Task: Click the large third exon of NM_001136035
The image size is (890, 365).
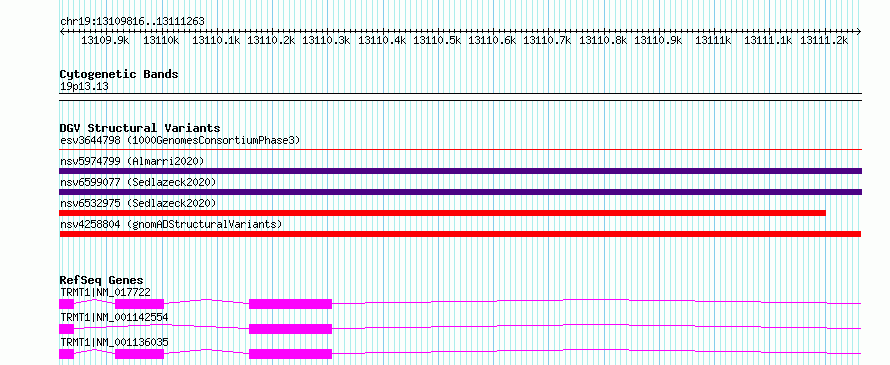Action: click(290, 354)
